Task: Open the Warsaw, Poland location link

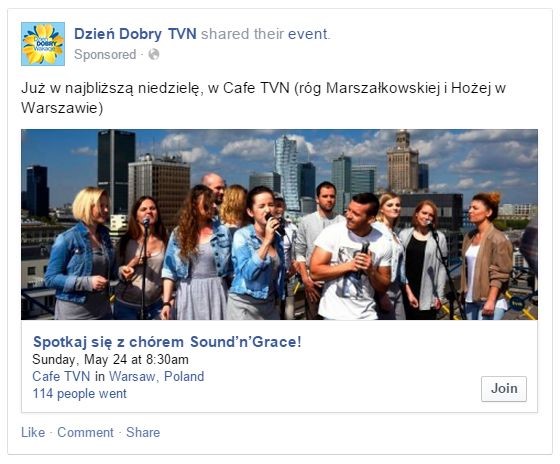Action: point(156,376)
